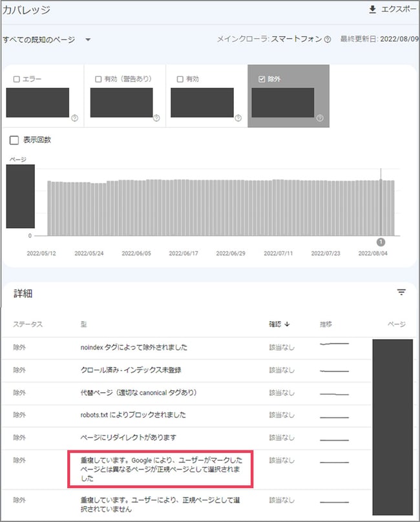The width and height of the screenshot is (420, 522).
Task: Open the noindex タグによって除外されました row
Action: (134, 348)
